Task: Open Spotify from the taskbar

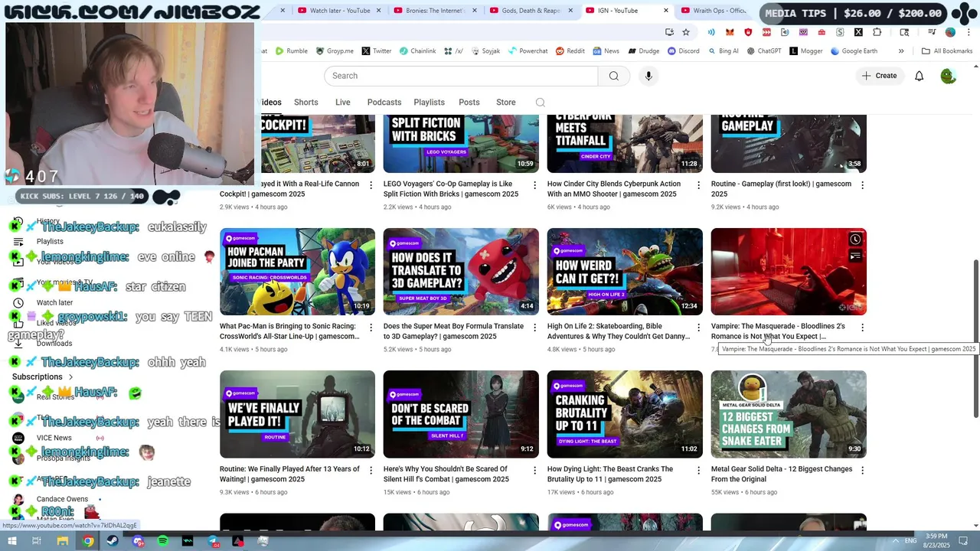Action: tap(163, 541)
